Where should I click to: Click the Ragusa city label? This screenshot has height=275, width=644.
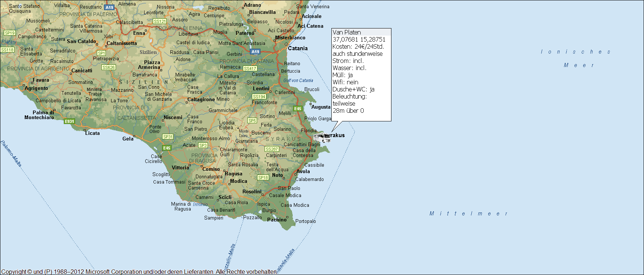[x=233, y=174]
